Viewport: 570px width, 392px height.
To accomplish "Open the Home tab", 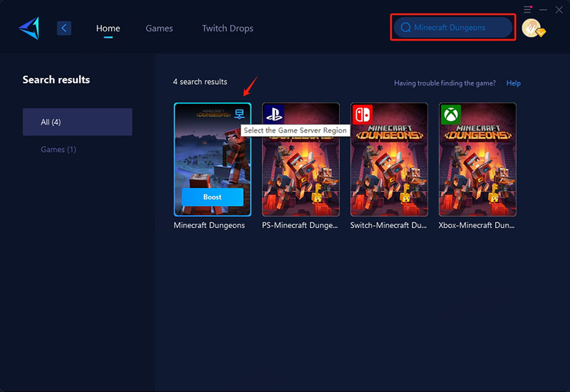I will 108,28.
